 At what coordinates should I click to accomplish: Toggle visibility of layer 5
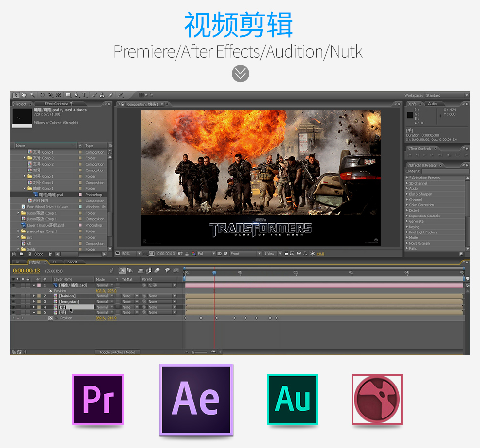(14, 312)
